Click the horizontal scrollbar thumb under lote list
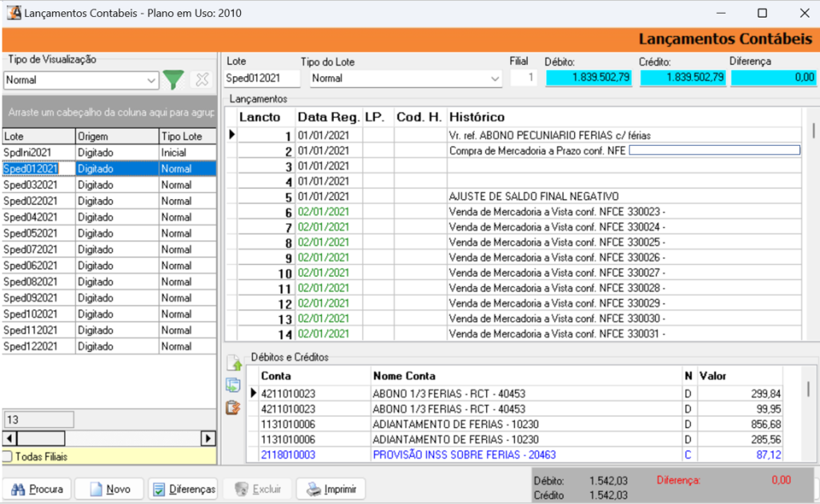820x504 pixels. pyautogui.click(x=42, y=438)
